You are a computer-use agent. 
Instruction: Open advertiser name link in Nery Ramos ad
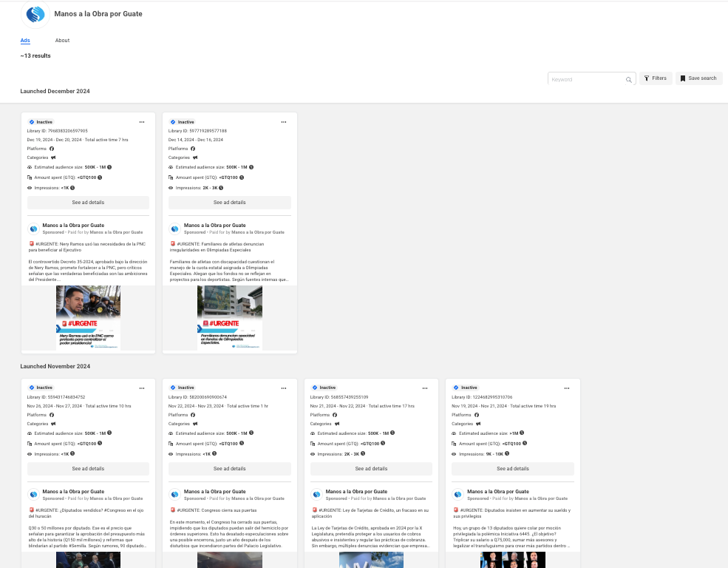[x=73, y=226]
